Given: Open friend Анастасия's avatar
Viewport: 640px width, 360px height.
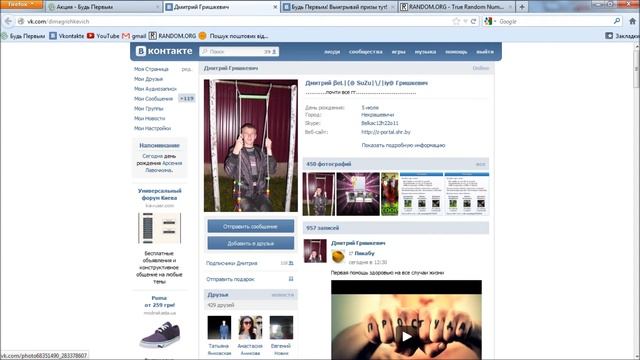Looking at the screenshot, I should pos(250,327).
